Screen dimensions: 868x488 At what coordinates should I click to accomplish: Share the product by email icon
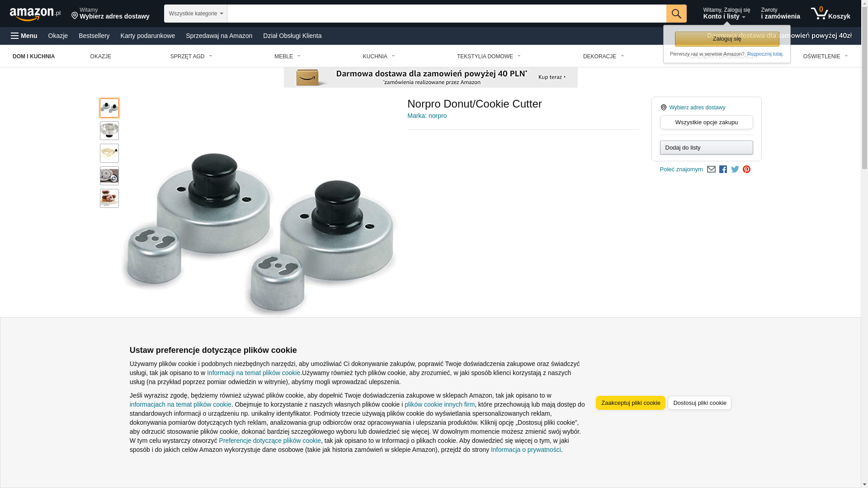711,169
